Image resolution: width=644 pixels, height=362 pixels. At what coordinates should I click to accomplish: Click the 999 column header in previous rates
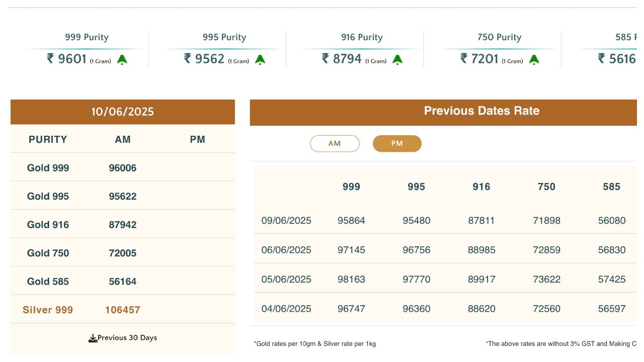pyautogui.click(x=351, y=187)
